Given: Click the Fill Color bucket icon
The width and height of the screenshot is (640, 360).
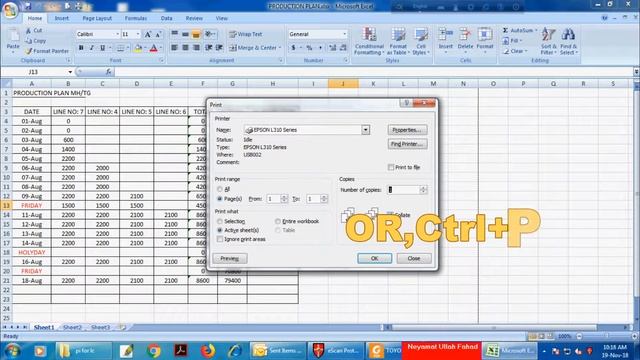Looking at the screenshot, I should 138,48.
